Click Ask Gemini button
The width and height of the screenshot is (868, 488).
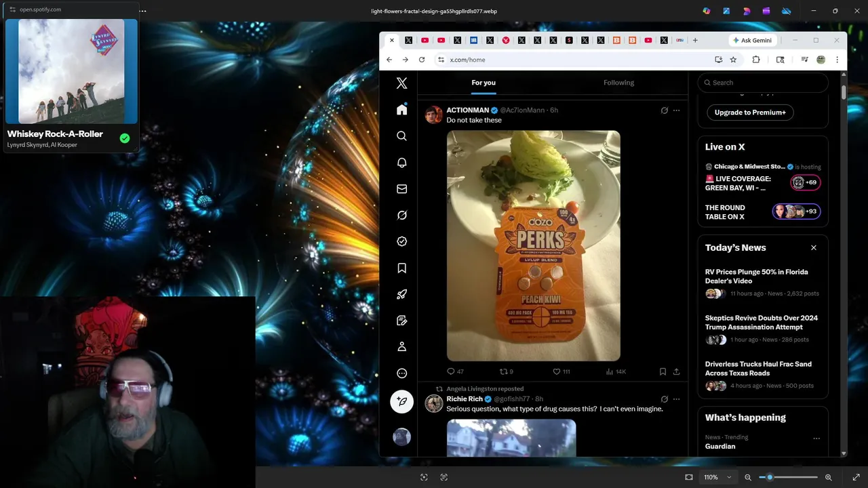pyautogui.click(x=751, y=40)
